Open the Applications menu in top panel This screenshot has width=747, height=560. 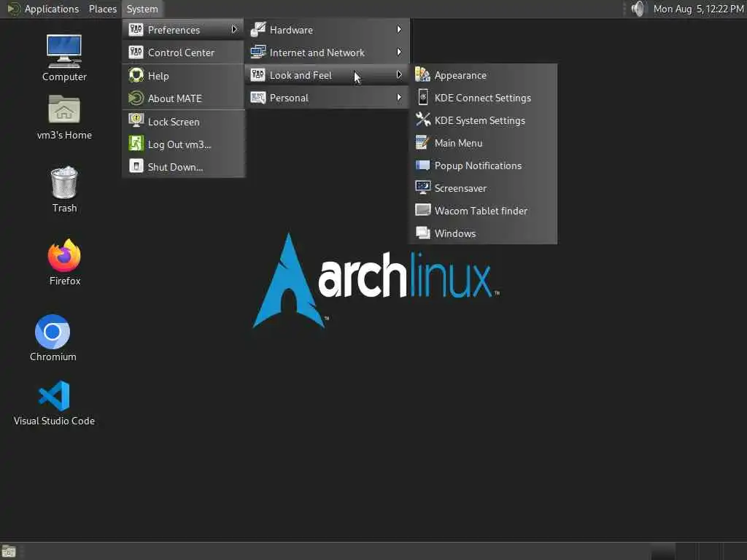coord(52,9)
